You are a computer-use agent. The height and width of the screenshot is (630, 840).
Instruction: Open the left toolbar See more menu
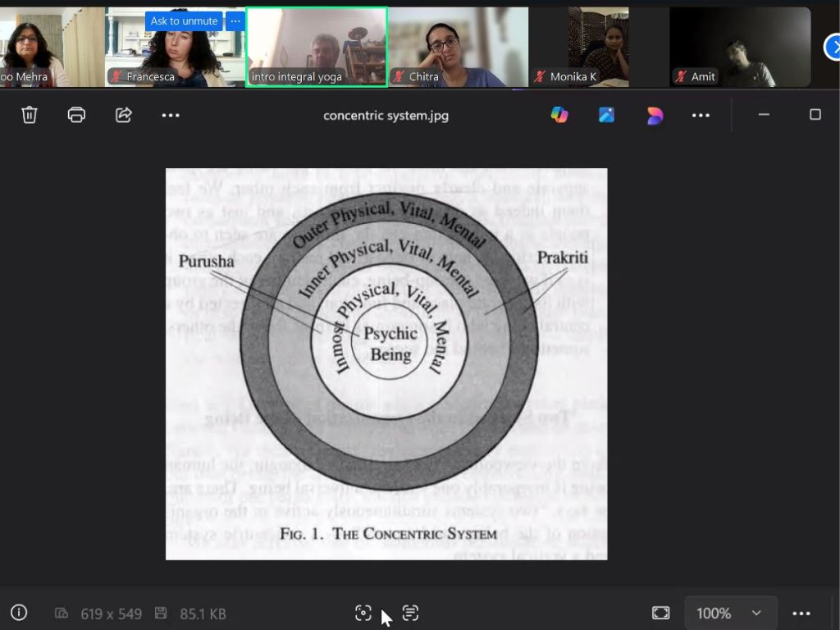point(171,115)
